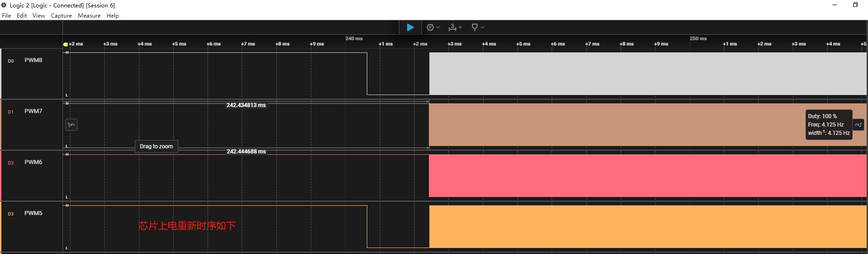Image resolution: width=868 pixels, height=254 pixels.
Task: Click the orange PWM5 waveform block
Action: pyautogui.click(x=648, y=227)
